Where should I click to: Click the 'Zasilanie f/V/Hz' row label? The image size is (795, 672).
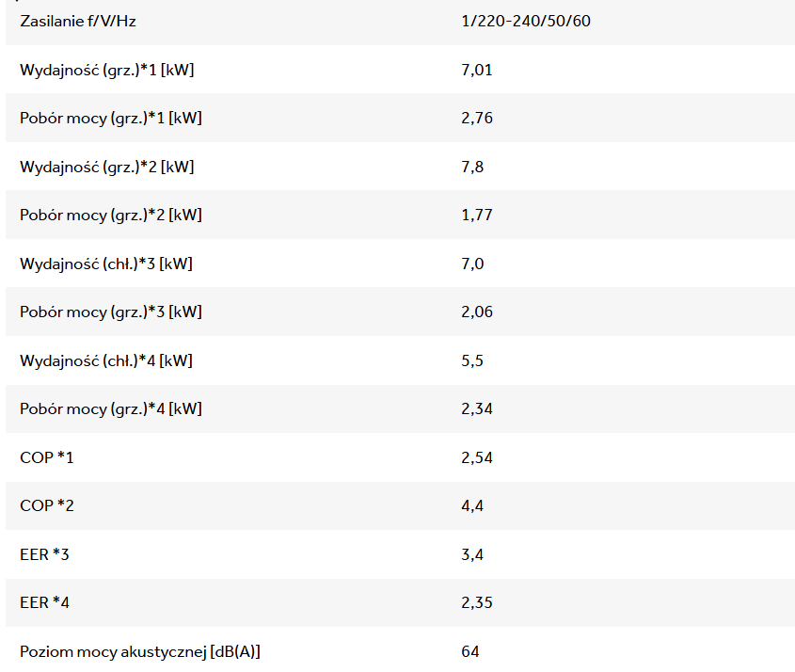[x=78, y=21]
